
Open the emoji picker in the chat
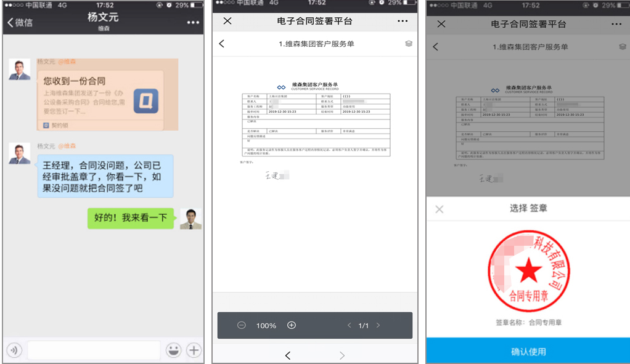point(174,350)
